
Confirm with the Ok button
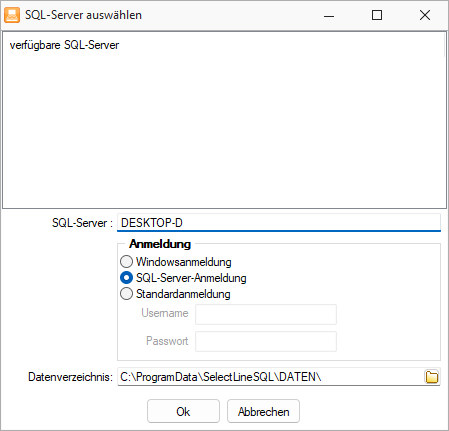(183, 411)
